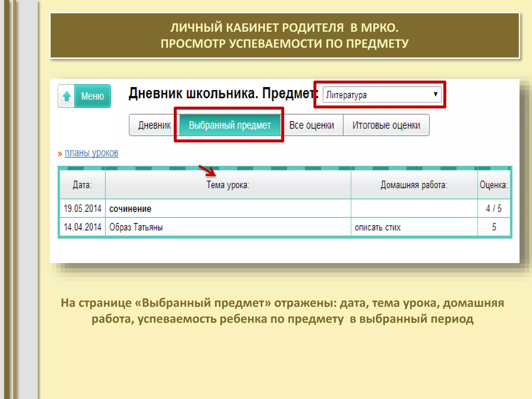This screenshot has width=532, height=399.
Task: Open the Все оценки tab
Action: [x=312, y=125]
